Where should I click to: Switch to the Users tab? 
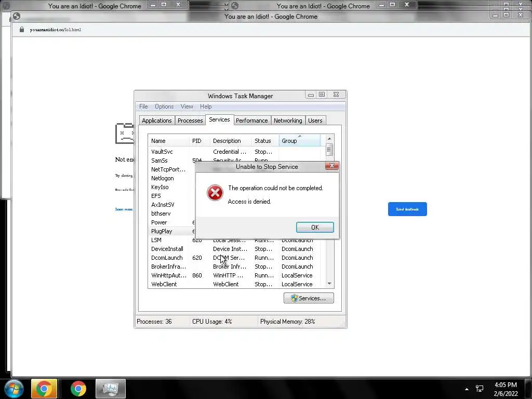point(315,121)
